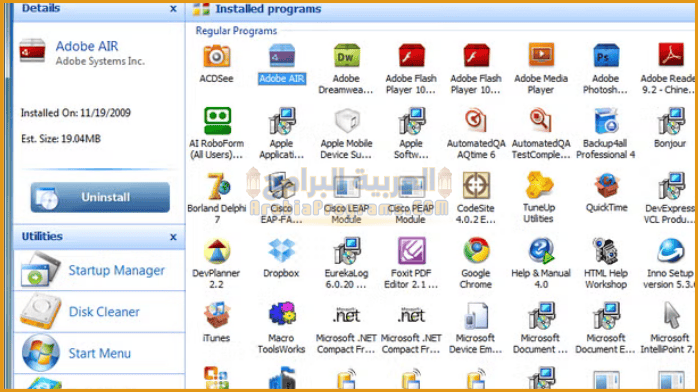Select the Dropbox program icon
Image resolution: width=698 pixels, height=392 pixels.
(x=281, y=251)
